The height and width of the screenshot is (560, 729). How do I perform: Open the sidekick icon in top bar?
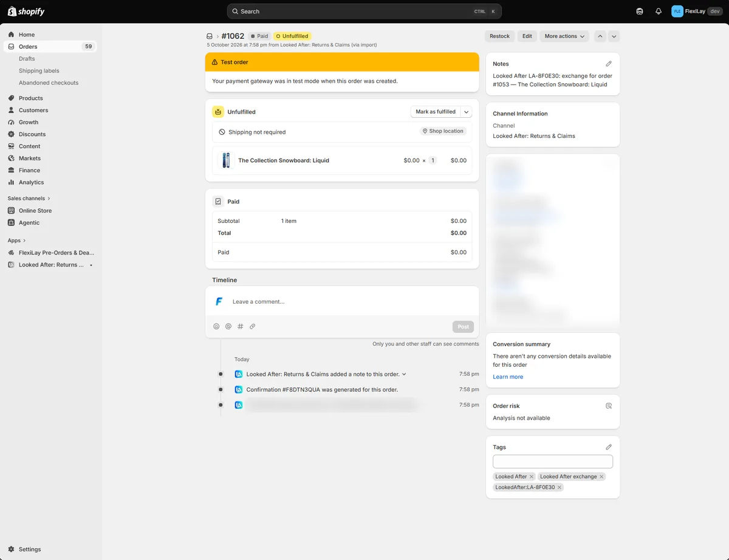pos(640,12)
